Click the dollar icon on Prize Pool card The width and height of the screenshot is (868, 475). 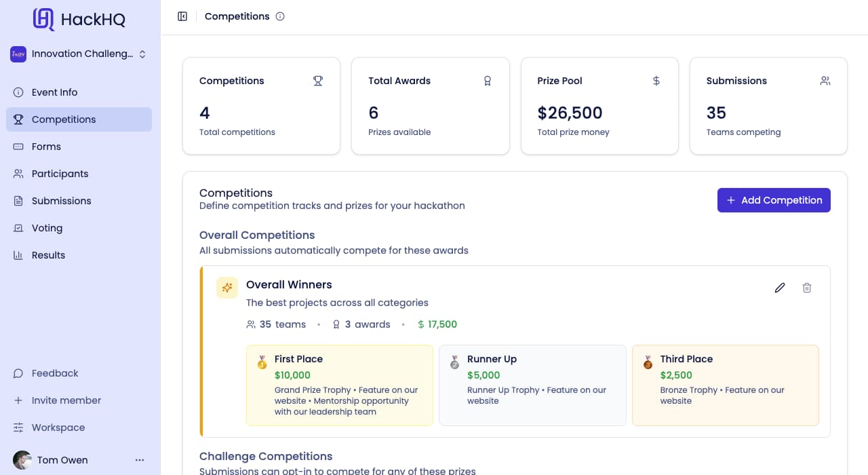click(x=656, y=80)
